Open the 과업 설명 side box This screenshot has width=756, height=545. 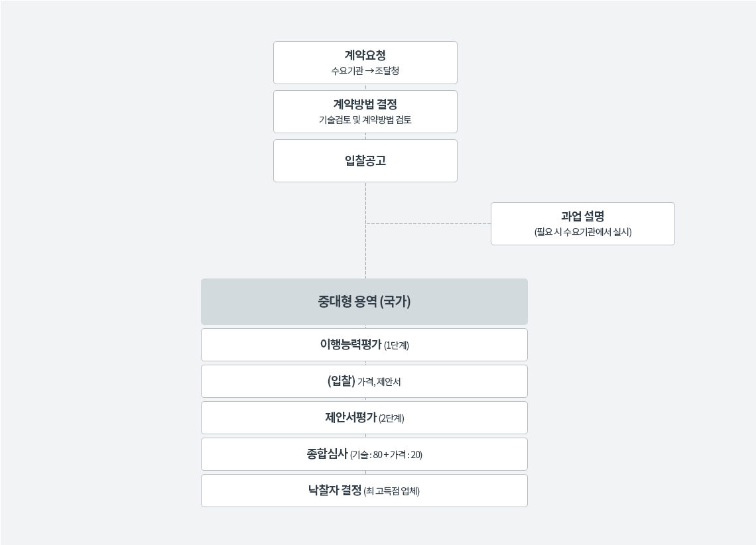coord(582,223)
